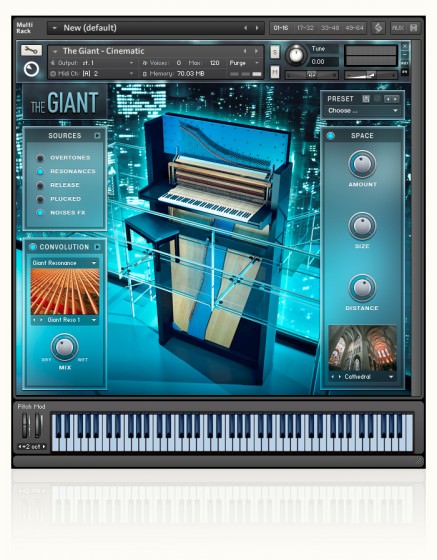Click the pan slider under Tune knob
The image size is (437, 560).
[x=311, y=75]
